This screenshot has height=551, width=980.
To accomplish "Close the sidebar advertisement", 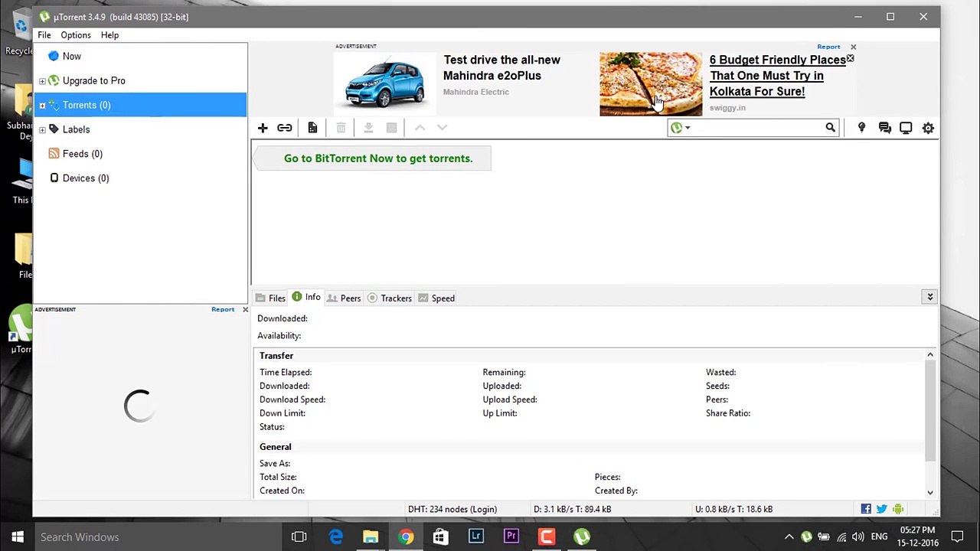I will coord(245,309).
